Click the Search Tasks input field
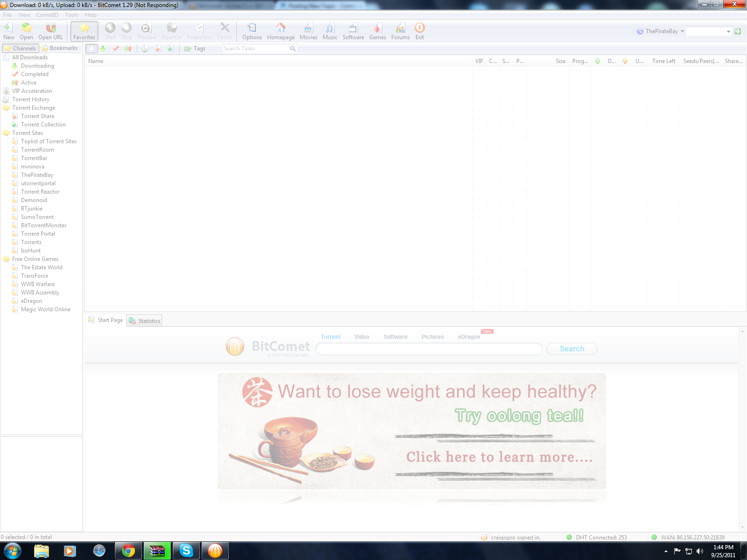 point(255,49)
